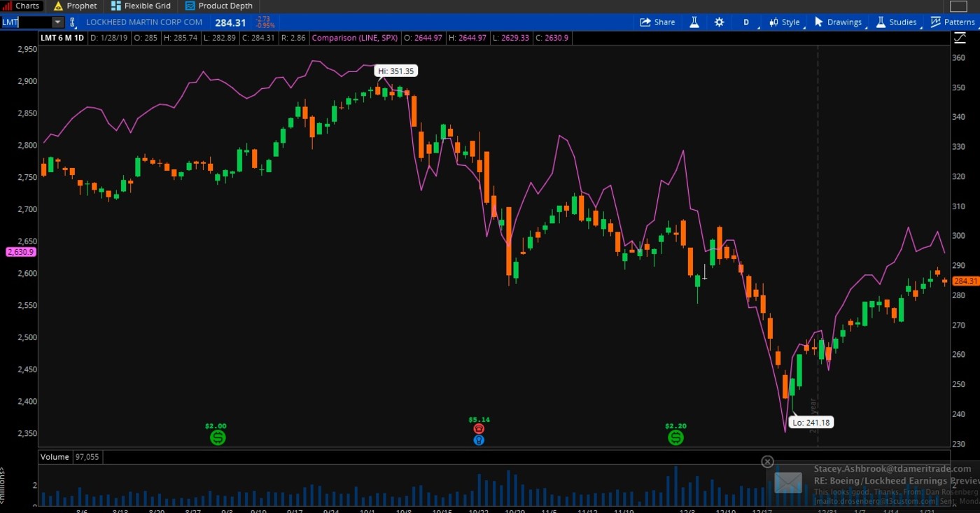Open the Boeing/Lockheed Earnings Preview email
This screenshot has height=513, width=980.
(x=896, y=481)
